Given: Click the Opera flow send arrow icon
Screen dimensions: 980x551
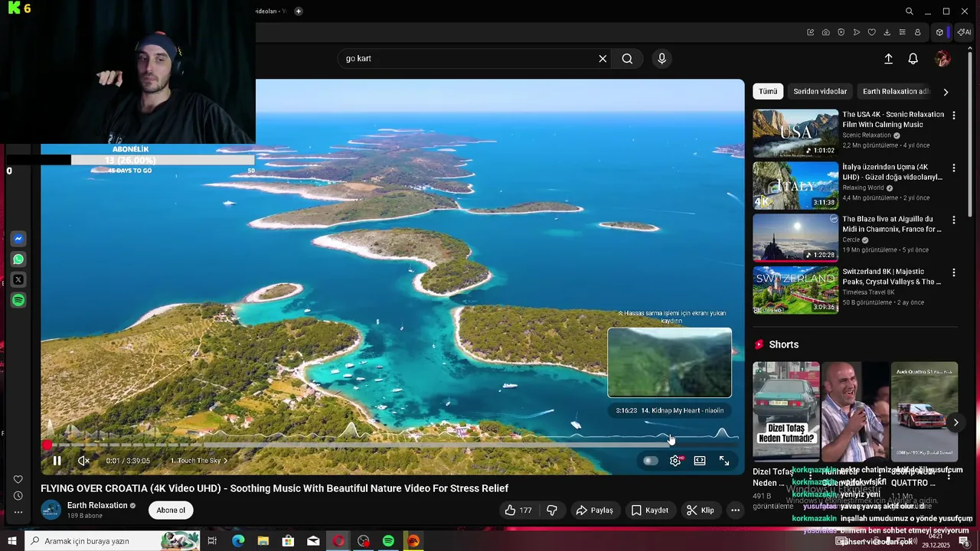Looking at the screenshot, I should 856,32.
